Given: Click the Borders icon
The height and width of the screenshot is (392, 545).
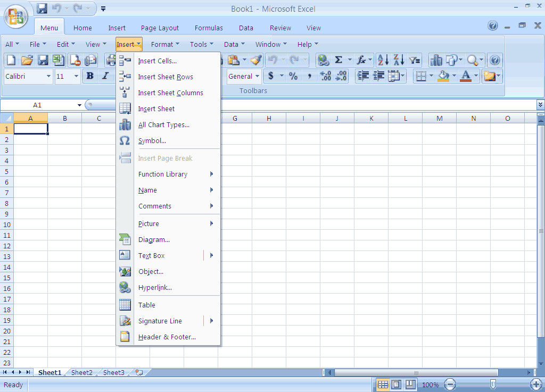Looking at the screenshot, I should click(421, 76).
